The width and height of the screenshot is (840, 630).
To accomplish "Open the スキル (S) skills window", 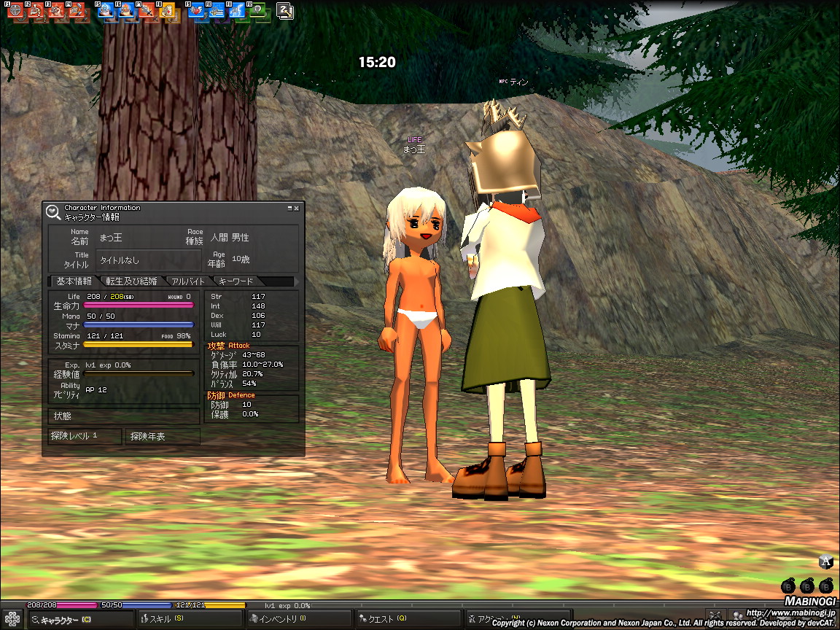I will click(190, 619).
